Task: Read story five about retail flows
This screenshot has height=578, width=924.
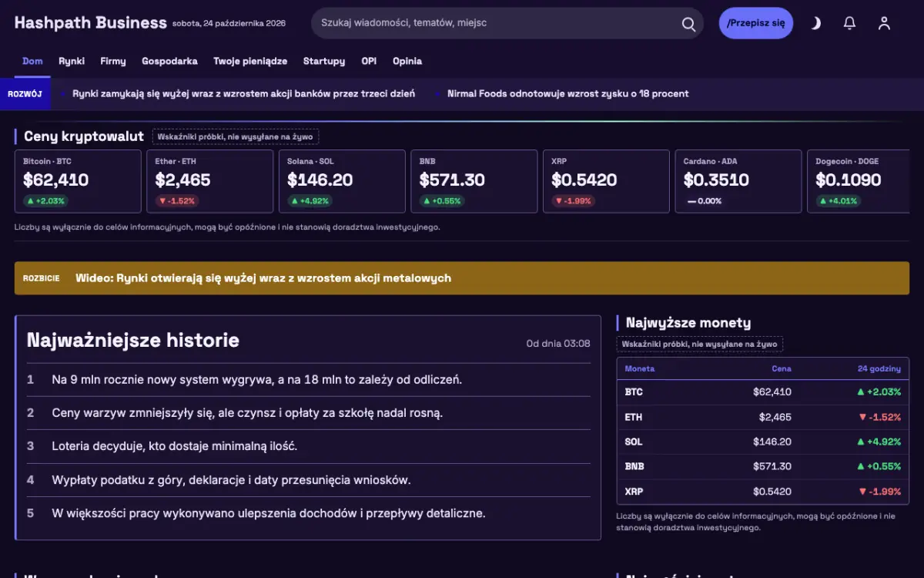Action: click(269, 513)
